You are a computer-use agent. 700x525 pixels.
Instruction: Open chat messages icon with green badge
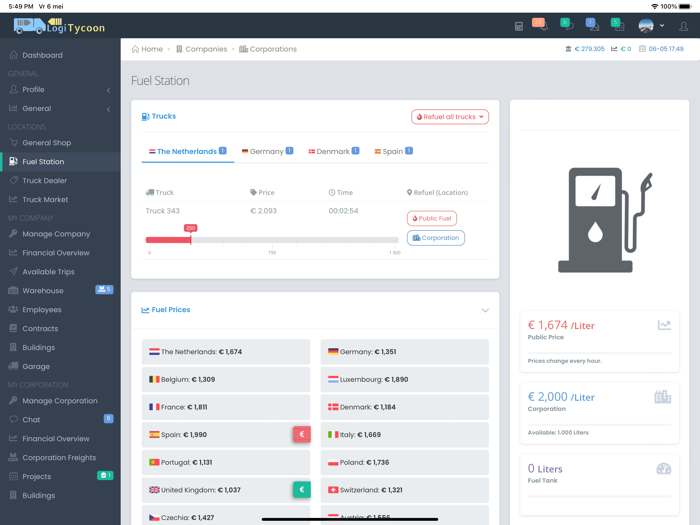566,24
